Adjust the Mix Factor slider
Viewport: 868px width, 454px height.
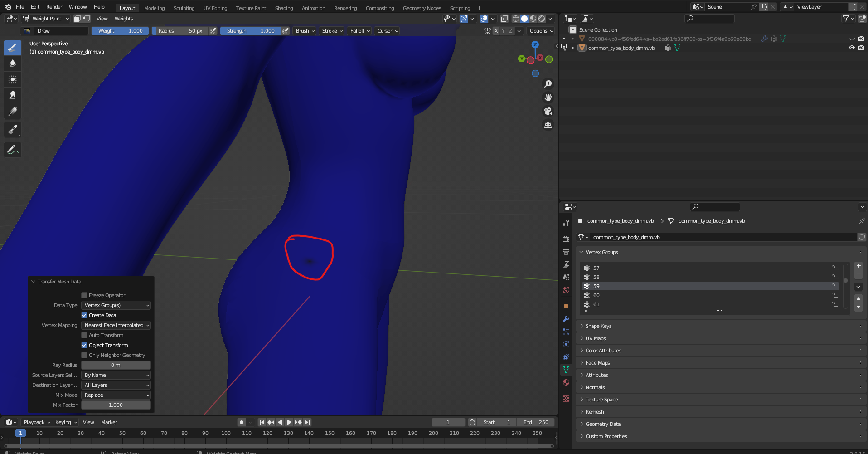(x=116, y=405)
